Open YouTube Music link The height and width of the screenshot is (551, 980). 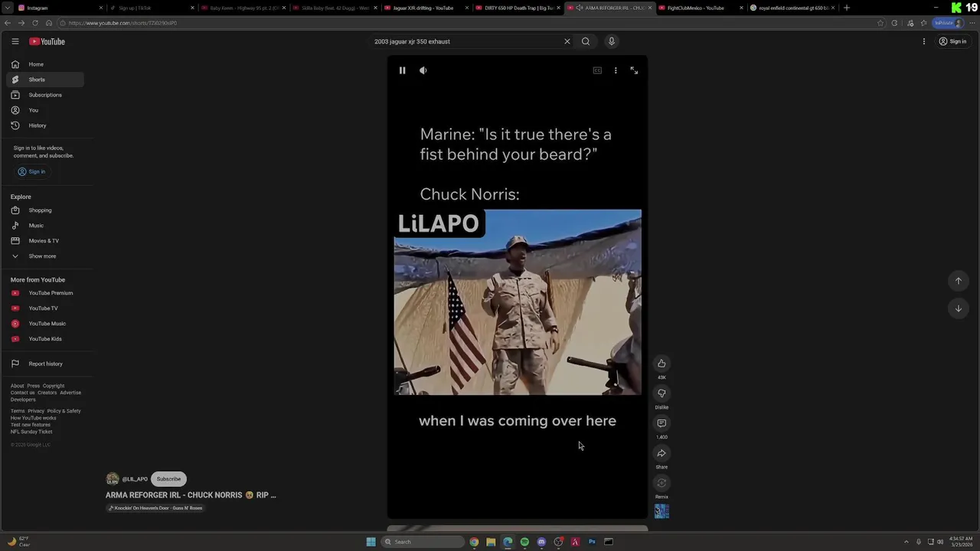(x=45, y=324)
